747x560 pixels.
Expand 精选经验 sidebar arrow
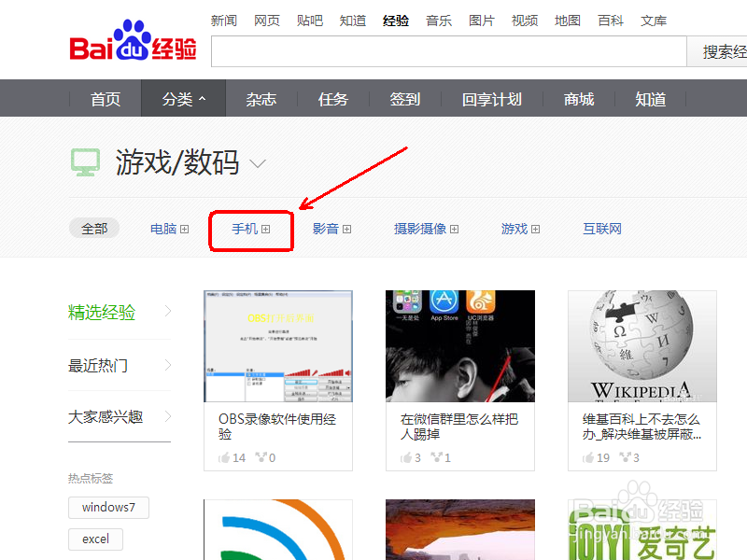(168, 312)
